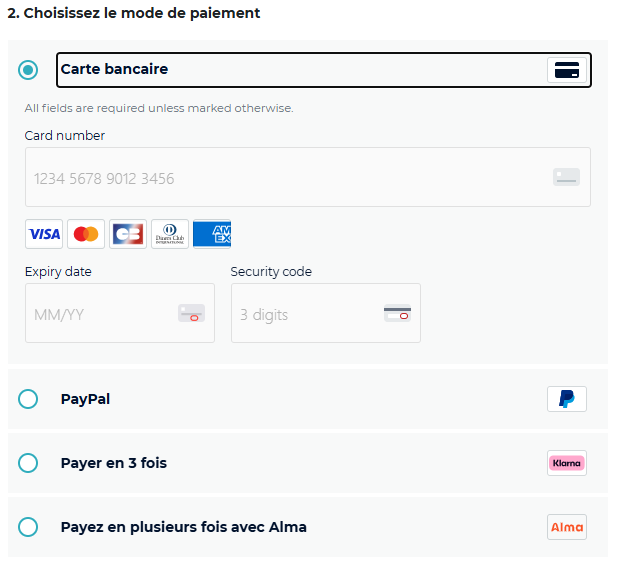Click the credit card icon beside Carte bancaire
620x569 pixels.
click(566, 70)
